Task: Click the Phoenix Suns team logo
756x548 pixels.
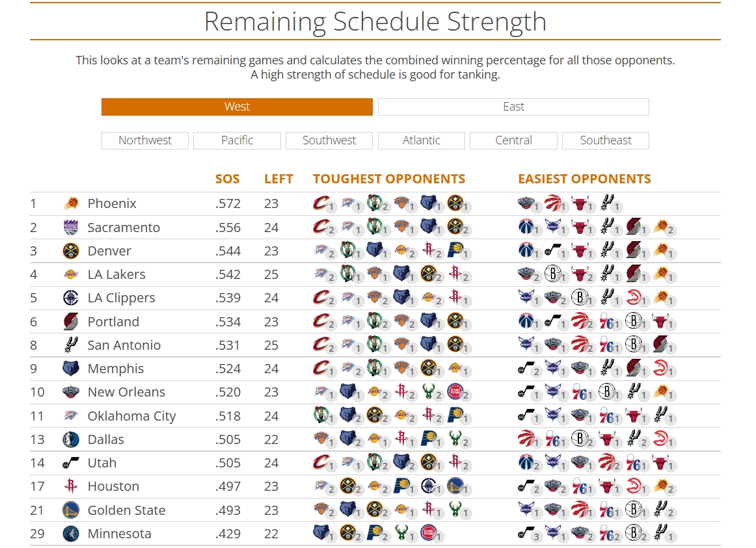Action: coord(71,204)
